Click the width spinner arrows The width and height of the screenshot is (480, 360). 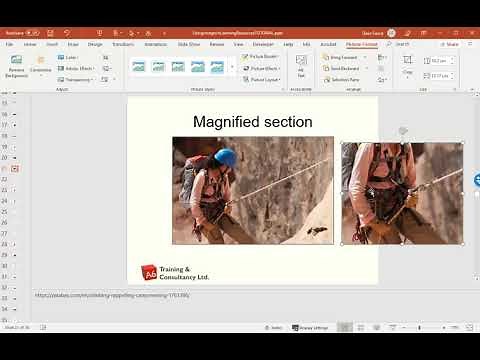click(x=452, y=76)
